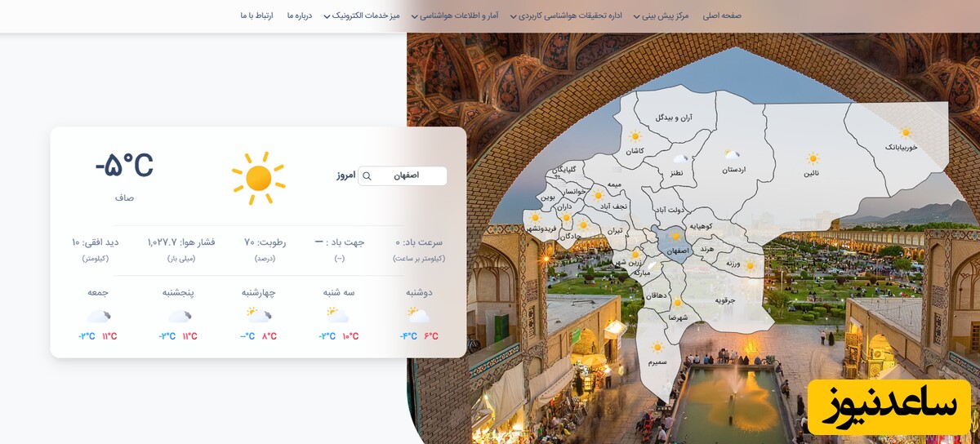Click the large sun icon for today's weather
Image resolution: width=980 pixels, height=444 pixels.
tap(258, 178)
